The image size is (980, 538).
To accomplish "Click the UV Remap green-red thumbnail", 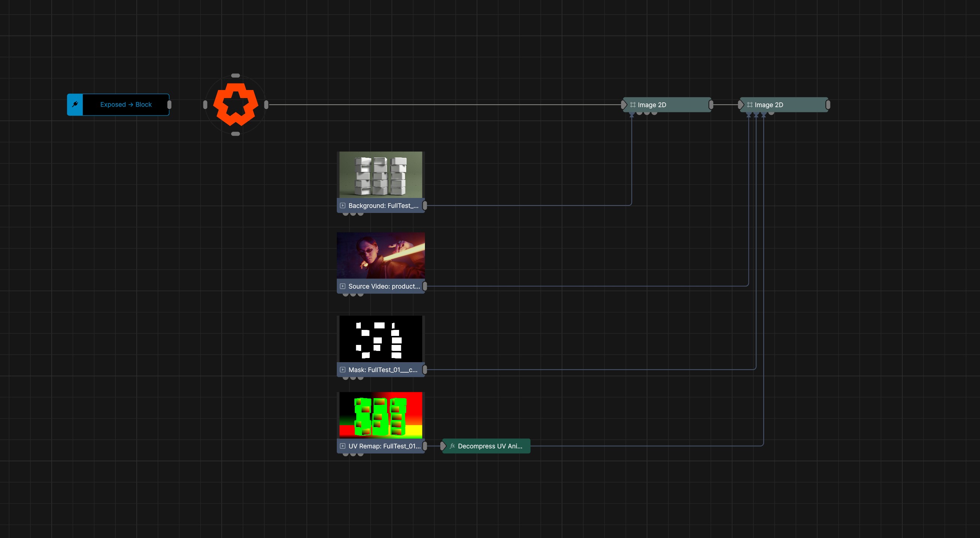I will [x=381, y=415].
